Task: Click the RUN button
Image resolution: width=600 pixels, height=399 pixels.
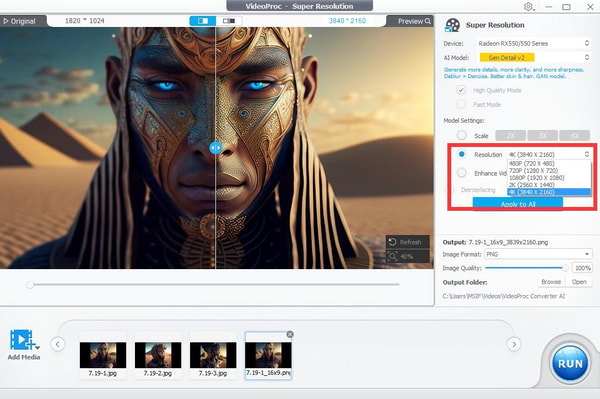Action: (x=570, y=363)
